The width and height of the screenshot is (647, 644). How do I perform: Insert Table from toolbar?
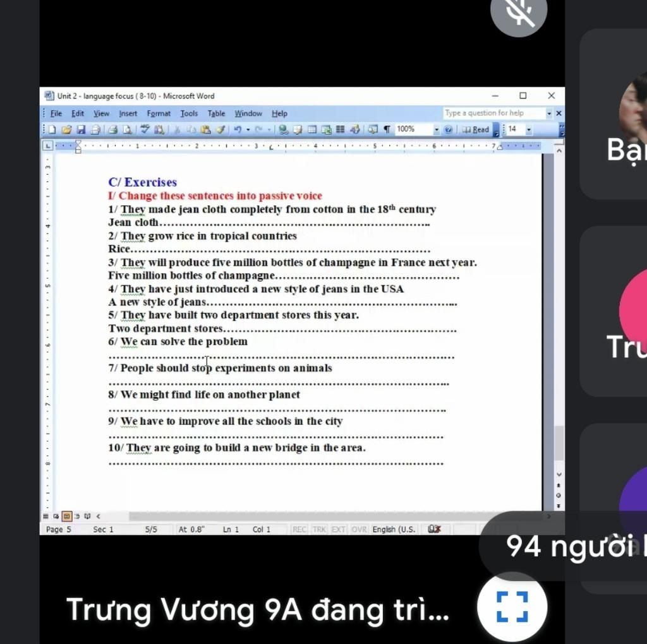pyautogui.click(x=312, y=129)
